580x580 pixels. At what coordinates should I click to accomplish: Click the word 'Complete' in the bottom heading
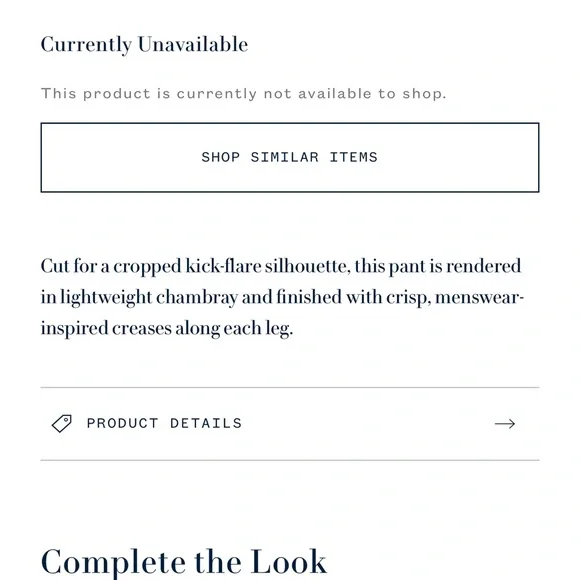click(x=113, y=563)
